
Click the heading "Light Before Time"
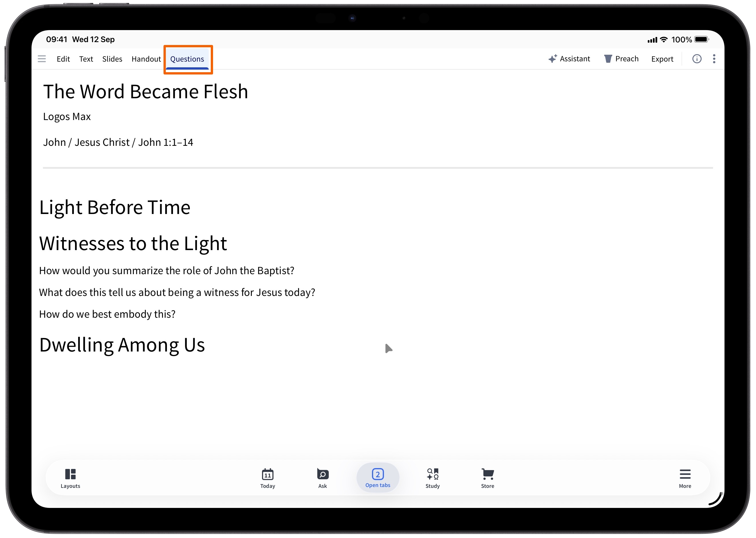(115, 208)
